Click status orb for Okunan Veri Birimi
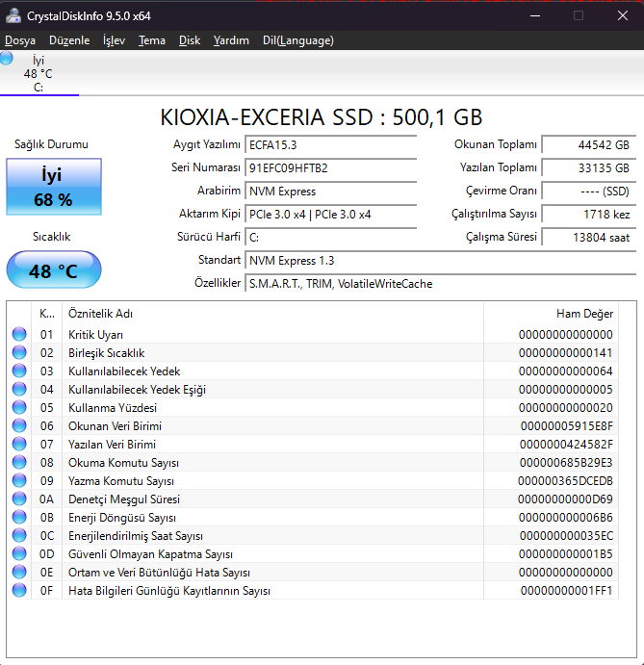 tap(19, 426)
